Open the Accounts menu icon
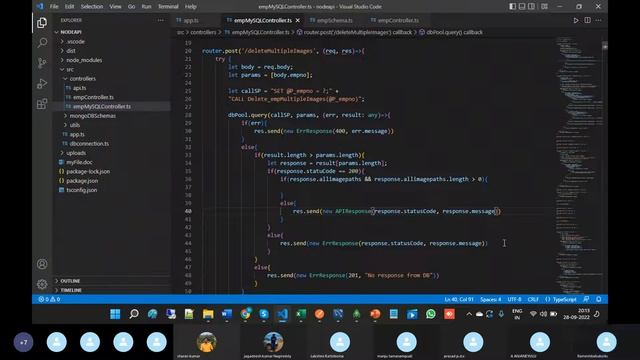640x360 pixels. pyautogui.click(x=42, y=264)
